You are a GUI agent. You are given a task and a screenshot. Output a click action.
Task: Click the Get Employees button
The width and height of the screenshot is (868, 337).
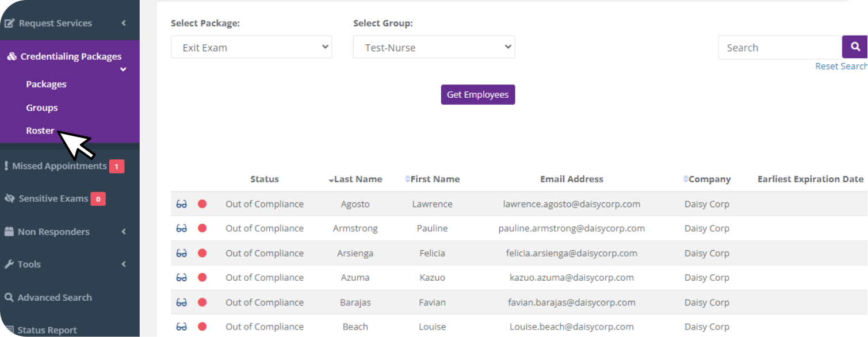click(x=478, y=95)
